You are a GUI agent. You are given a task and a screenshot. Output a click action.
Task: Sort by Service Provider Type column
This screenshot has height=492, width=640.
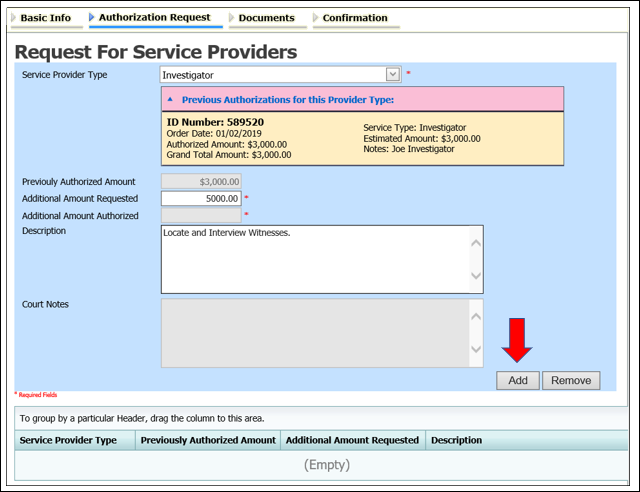(69, 440)
